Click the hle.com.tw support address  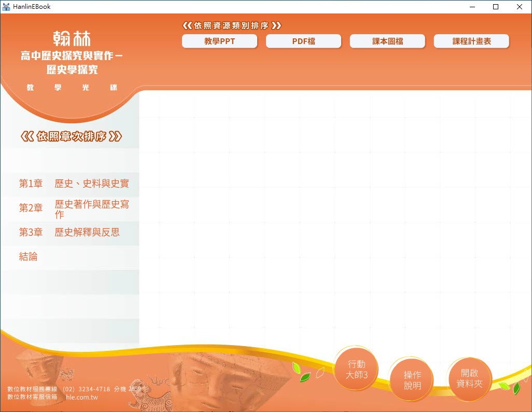pyautogui.click(x=82, y=397)
